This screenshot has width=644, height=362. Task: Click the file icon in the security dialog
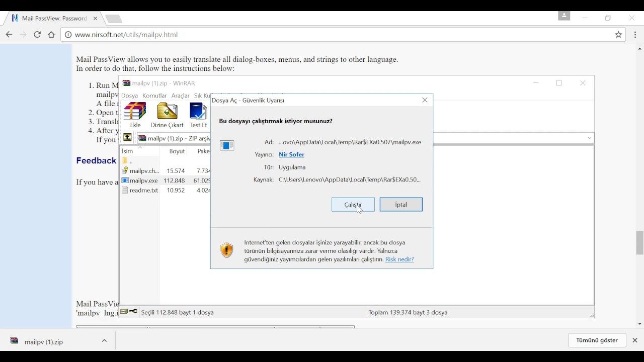point(227,145)
